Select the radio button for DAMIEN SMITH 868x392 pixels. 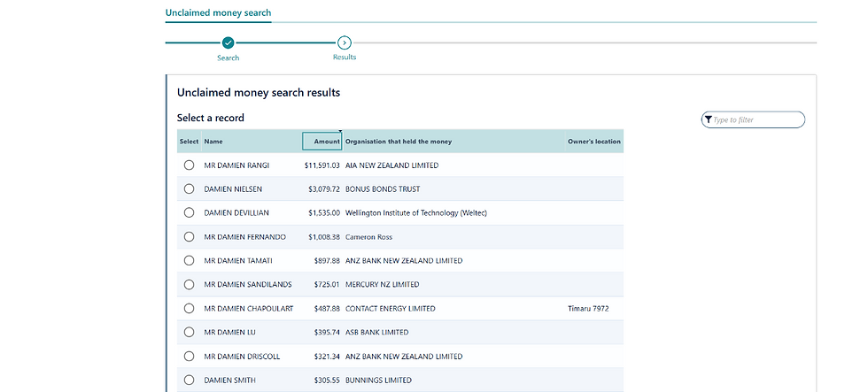tap(189, 380)
